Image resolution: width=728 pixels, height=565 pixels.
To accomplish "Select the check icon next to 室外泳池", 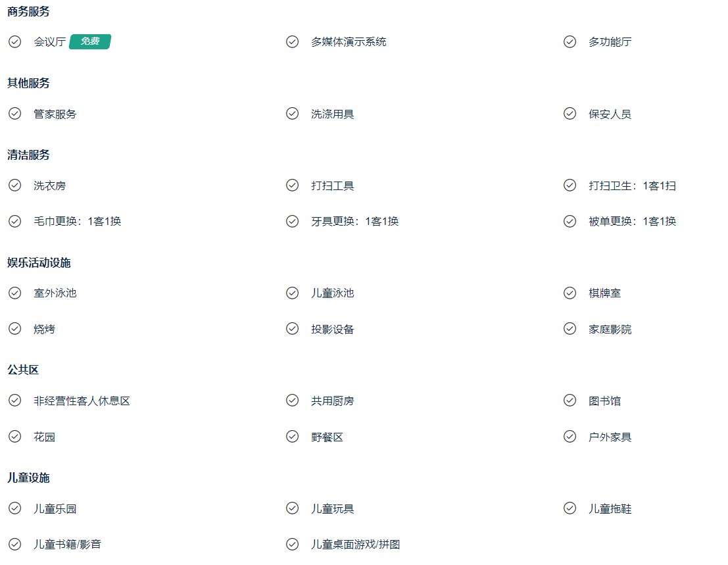I will (x=15, y=293).
